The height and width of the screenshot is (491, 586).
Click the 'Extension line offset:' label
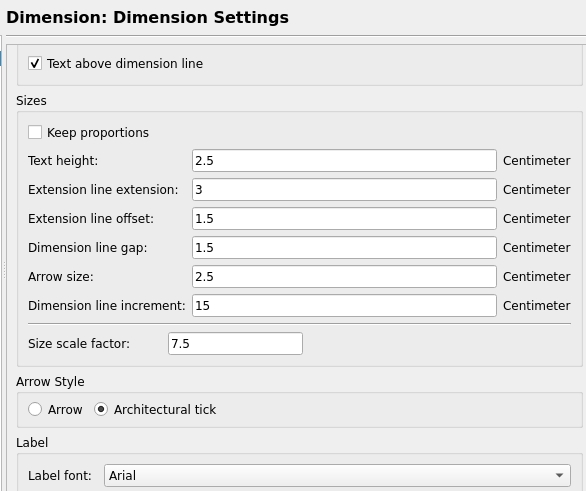click(91, 219)
